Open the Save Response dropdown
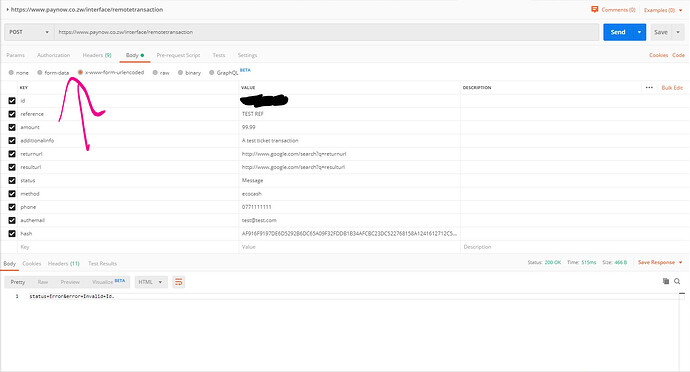This screenshot has width=690, height=372. click(x=660, y=262)
